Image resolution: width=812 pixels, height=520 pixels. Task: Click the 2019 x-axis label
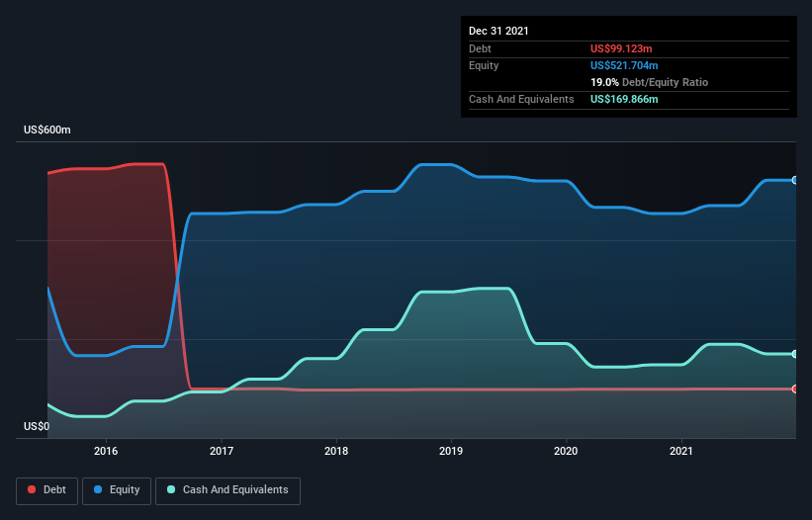coord(451,451)
